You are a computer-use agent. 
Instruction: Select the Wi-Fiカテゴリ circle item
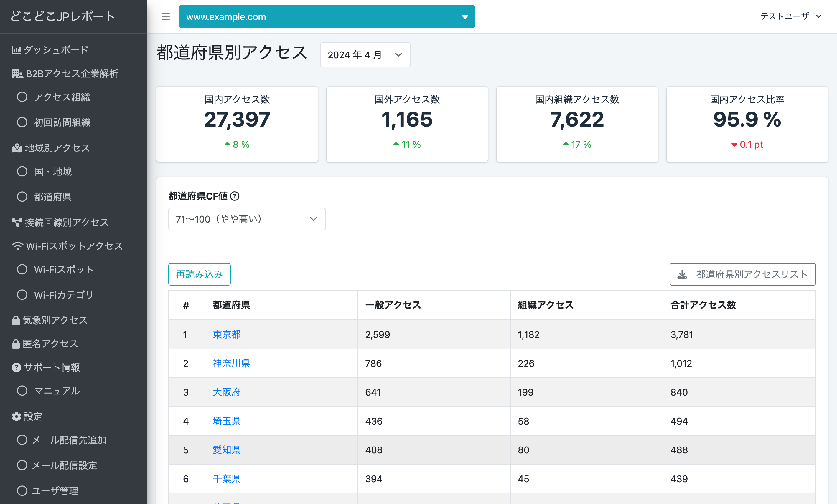22,295
